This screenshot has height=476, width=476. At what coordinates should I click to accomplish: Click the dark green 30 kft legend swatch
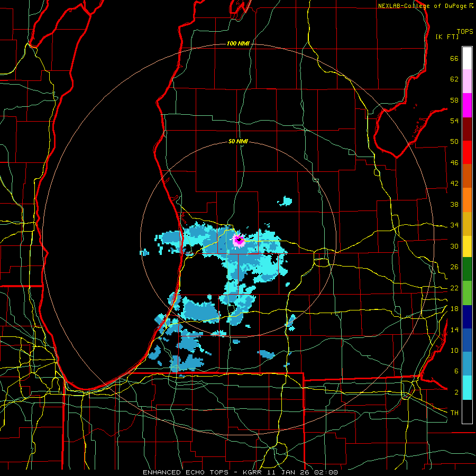467,269
